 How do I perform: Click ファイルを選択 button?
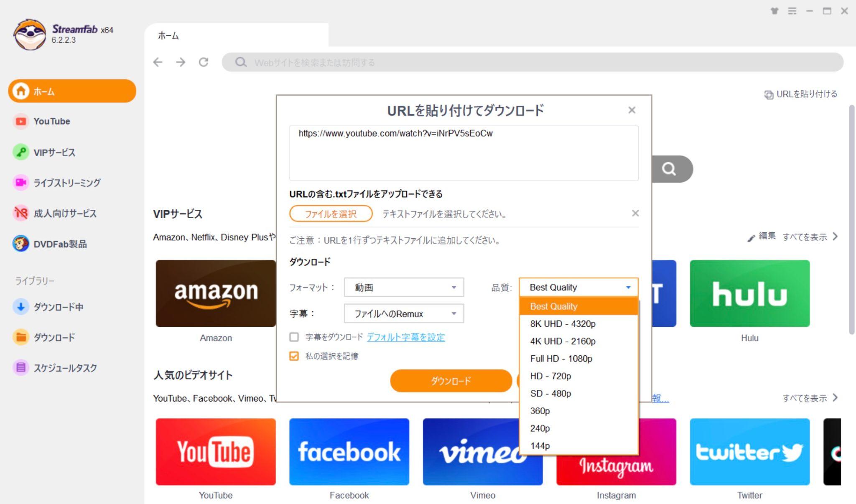(x=331, y=214)
